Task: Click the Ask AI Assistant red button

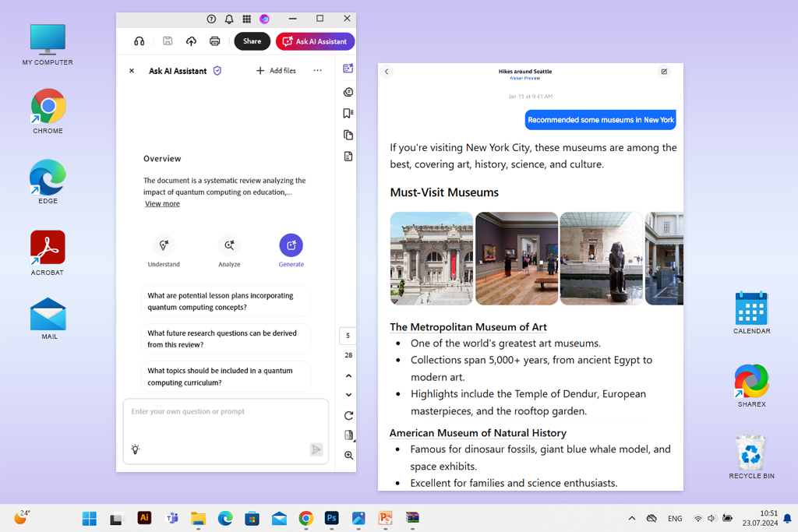Action: [315, 41]
